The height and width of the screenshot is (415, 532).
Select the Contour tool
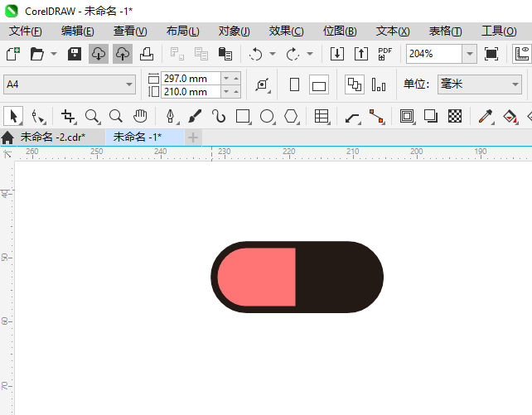407,116
